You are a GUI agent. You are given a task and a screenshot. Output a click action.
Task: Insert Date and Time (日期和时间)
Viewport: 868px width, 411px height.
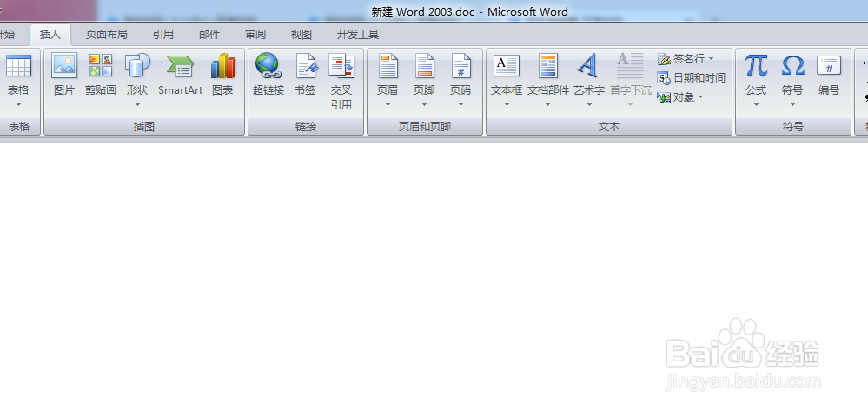[x=691, y=77]
